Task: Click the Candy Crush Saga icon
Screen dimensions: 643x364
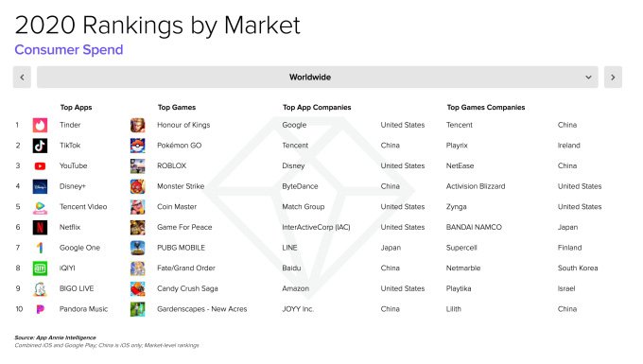Action: (x=137, y=288)
